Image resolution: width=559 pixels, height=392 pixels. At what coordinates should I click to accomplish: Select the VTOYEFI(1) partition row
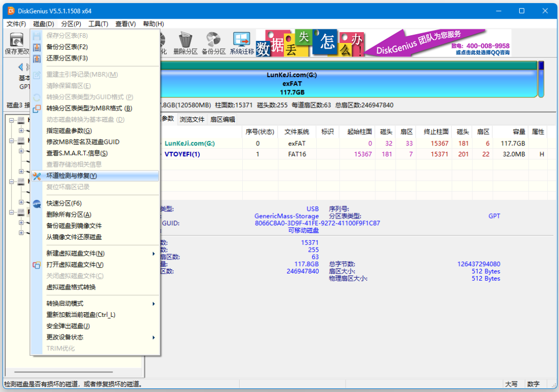tap(182, 154)
